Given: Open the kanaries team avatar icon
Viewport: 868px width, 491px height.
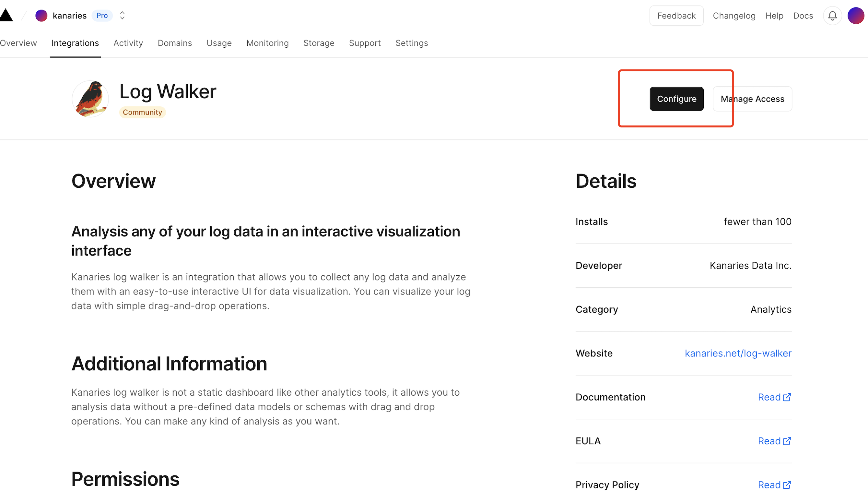Looking at the screenshot, I should pyautogui.click(x=41, y=16).
